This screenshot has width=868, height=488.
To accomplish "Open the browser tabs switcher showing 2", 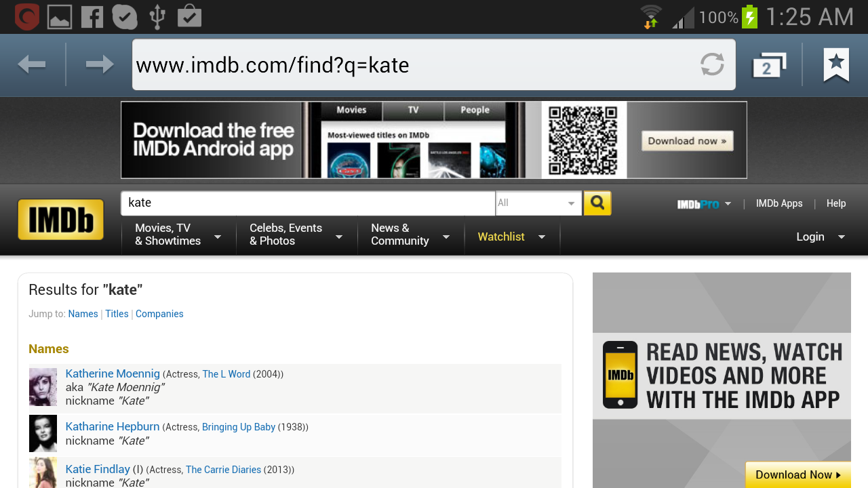I will (768, 66).
